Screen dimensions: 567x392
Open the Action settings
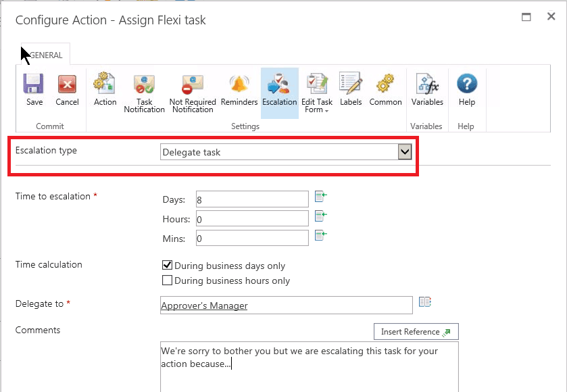105,90
